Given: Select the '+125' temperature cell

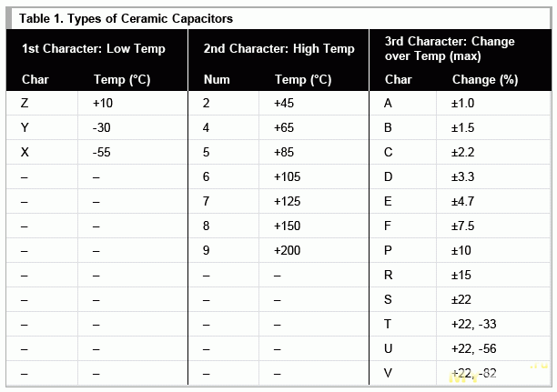Looking at the screenshot, I should pyautogui.click(x=289, y=202).
